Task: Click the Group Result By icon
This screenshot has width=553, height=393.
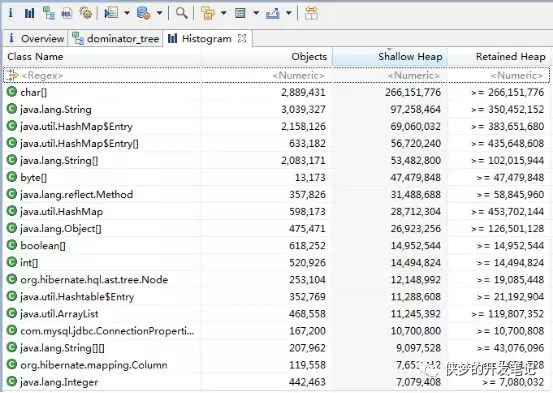Action: 208,13
